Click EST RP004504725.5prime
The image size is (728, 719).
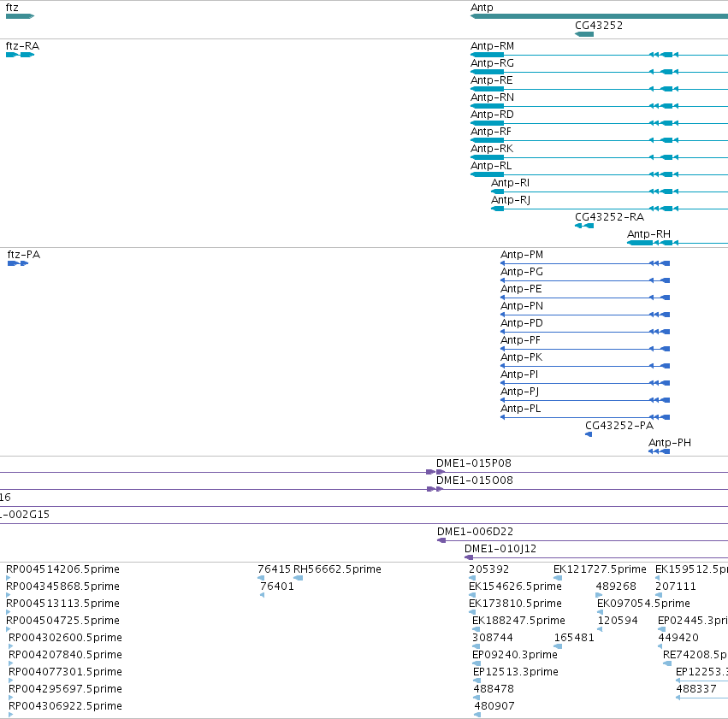tap(62, 621)
